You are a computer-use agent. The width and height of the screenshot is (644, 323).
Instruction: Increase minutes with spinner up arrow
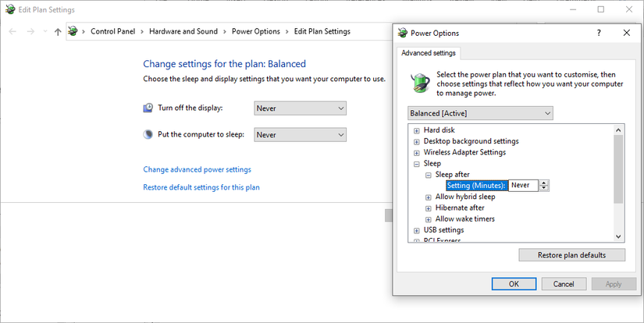[544, 183]
